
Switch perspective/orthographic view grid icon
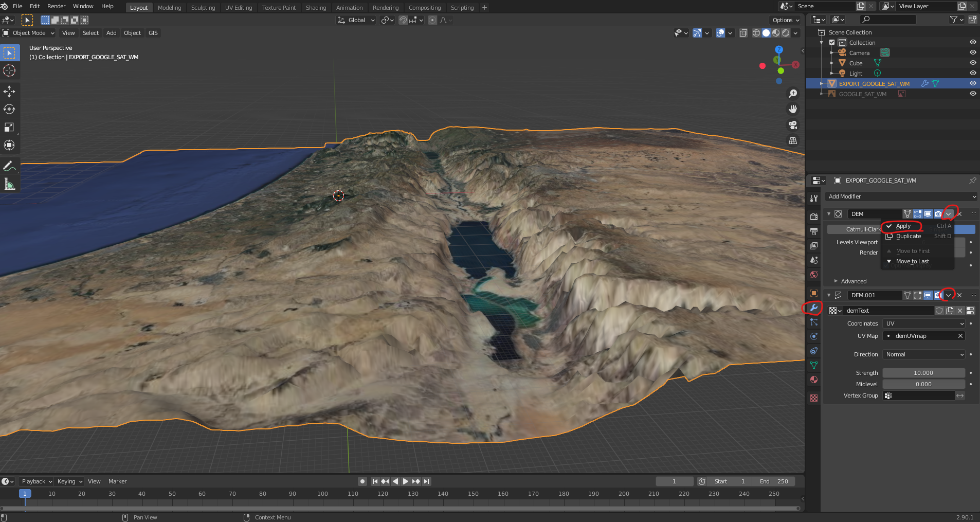tap(793, 141)
